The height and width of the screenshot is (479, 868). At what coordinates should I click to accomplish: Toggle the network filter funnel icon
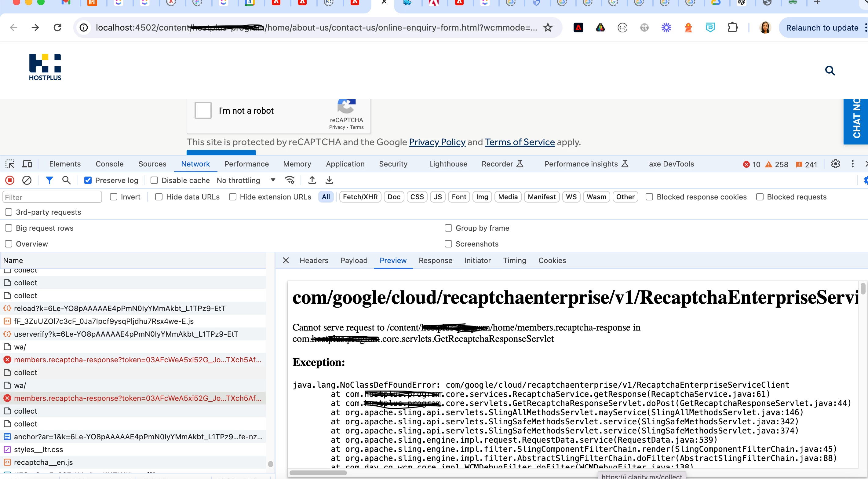click(49, 180)
